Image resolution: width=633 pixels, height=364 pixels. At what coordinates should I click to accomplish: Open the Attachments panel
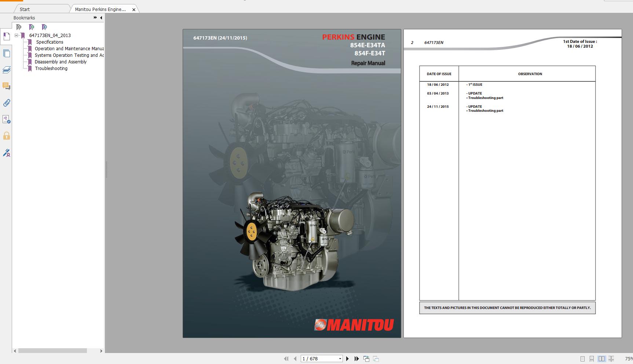tap(7, 103)
